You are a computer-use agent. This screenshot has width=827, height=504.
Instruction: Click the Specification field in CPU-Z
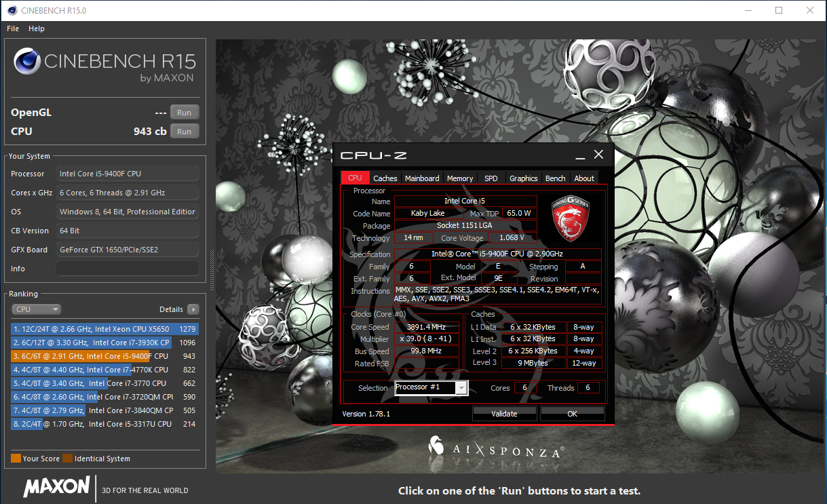[497, 254]
